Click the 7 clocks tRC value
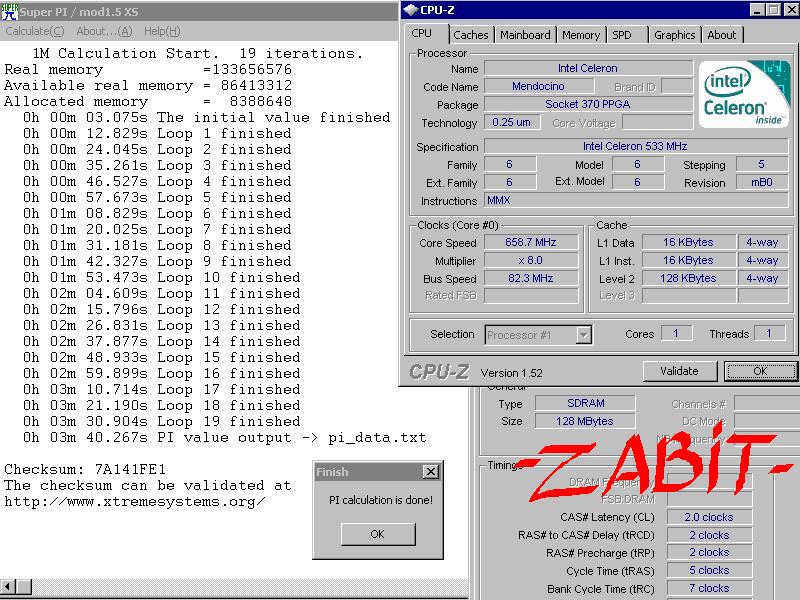The height and width of the screenshot is (600, 800). (709, 588)
